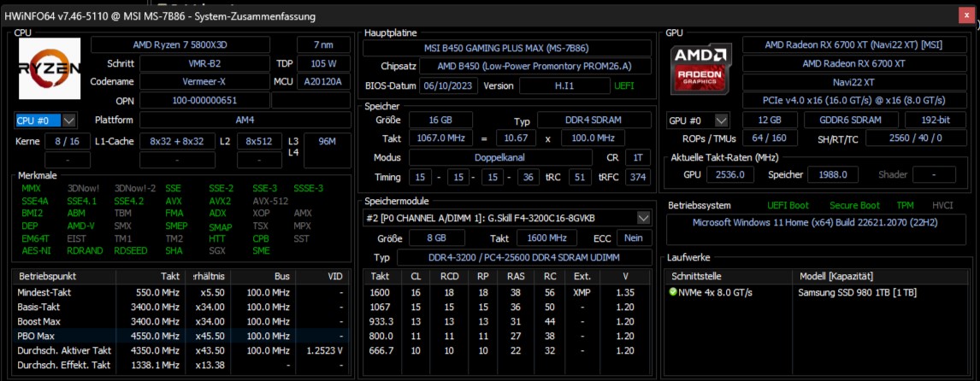
Task: Click the VMR-B2 stepping value
Action: pyautogui.click(x=204, y=64)
